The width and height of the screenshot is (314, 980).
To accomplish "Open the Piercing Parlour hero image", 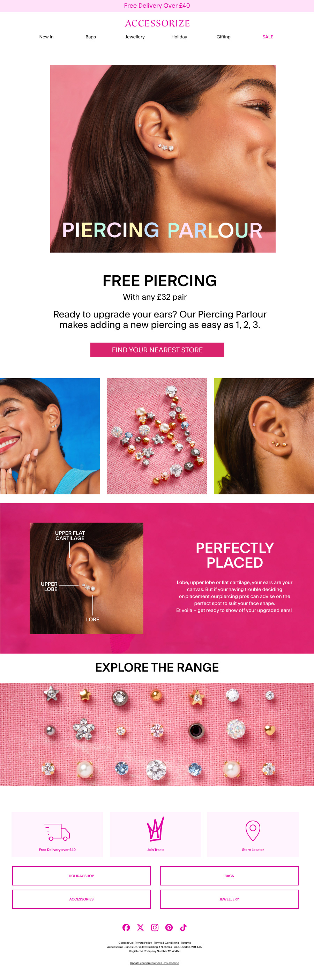I will [x=163, y=158].
